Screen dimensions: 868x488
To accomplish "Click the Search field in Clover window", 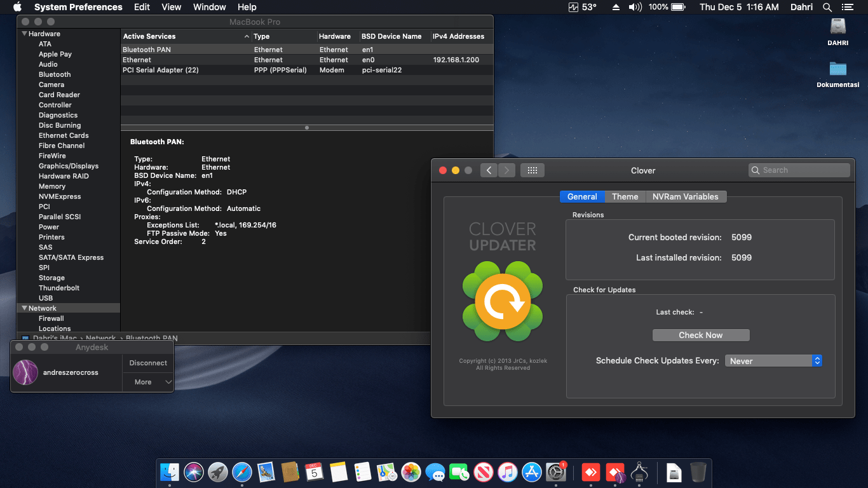I will (x=799, y=170).
